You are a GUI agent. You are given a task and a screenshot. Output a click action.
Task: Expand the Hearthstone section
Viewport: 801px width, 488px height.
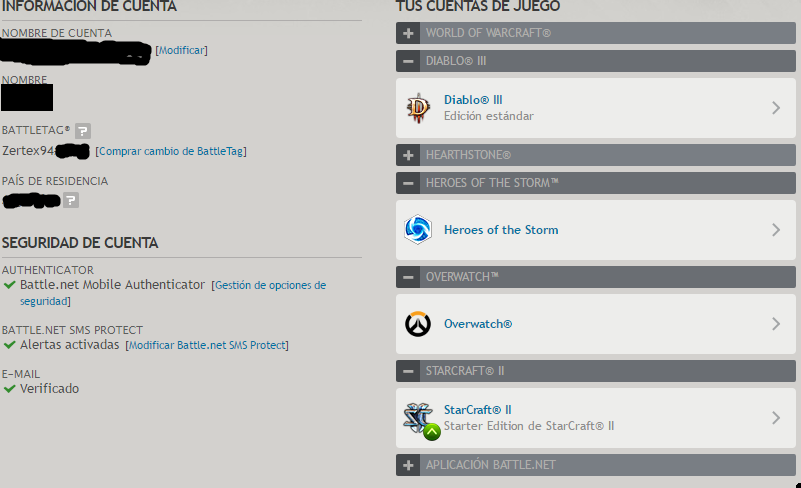click(408, 155)
